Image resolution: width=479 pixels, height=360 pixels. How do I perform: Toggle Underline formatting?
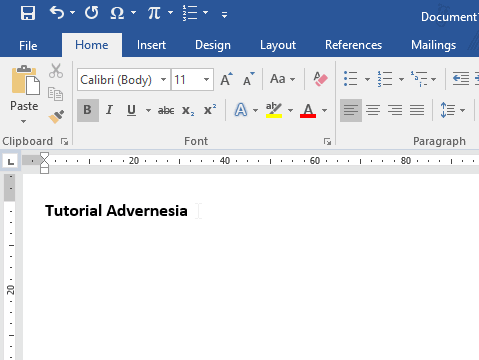pos(132,110)
